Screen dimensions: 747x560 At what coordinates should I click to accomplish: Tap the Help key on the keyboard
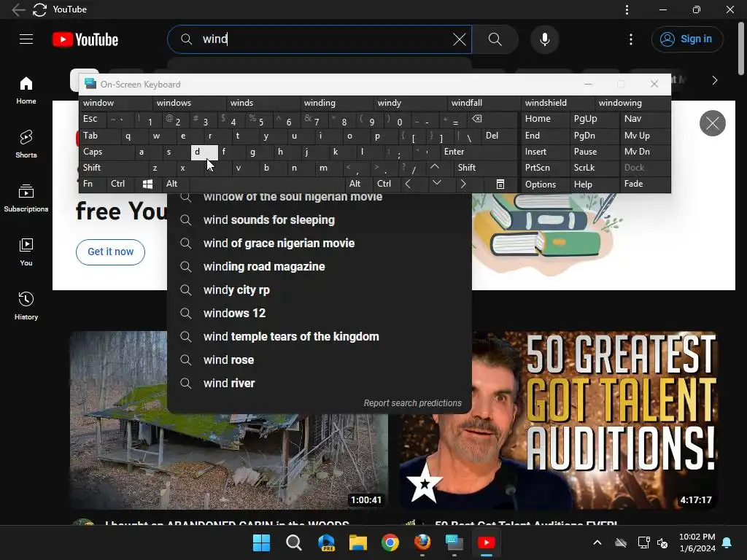[x=594, y=184]
